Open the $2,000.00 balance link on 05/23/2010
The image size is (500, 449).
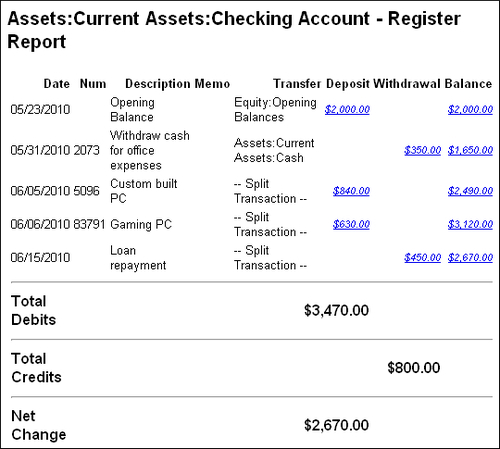pyautogui.click(x=470, y=110)
